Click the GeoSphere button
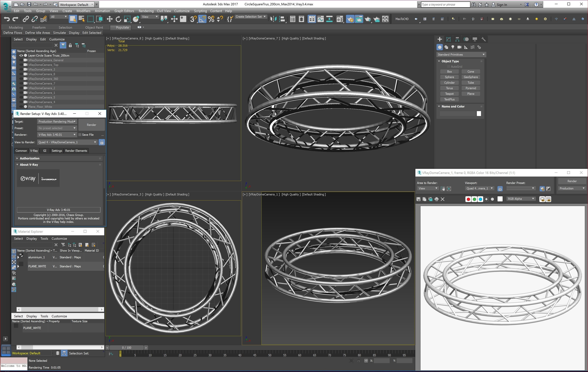This screenshot has width=588, height=372. coord(470,77)
